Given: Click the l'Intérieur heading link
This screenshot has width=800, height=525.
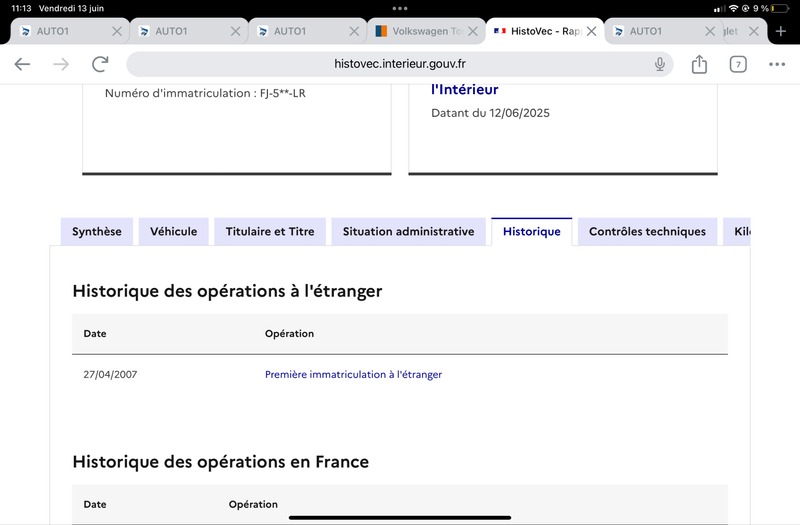Looking at the screenshot, I should [x=464, y=89].
